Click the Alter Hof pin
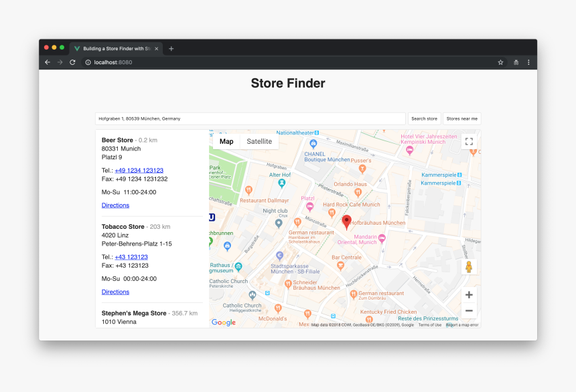This screenshot has height=392, width=576. click(282, 183)
